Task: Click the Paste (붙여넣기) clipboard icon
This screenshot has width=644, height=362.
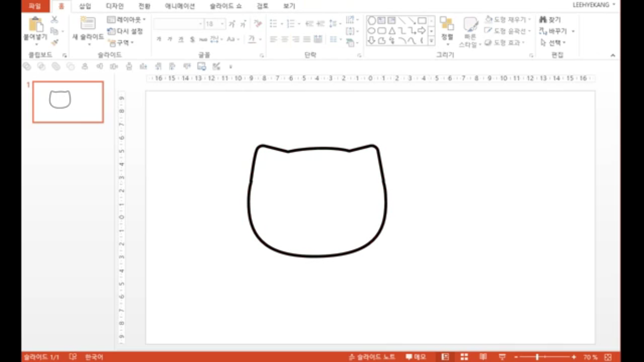Action: [x=36, y=24]
